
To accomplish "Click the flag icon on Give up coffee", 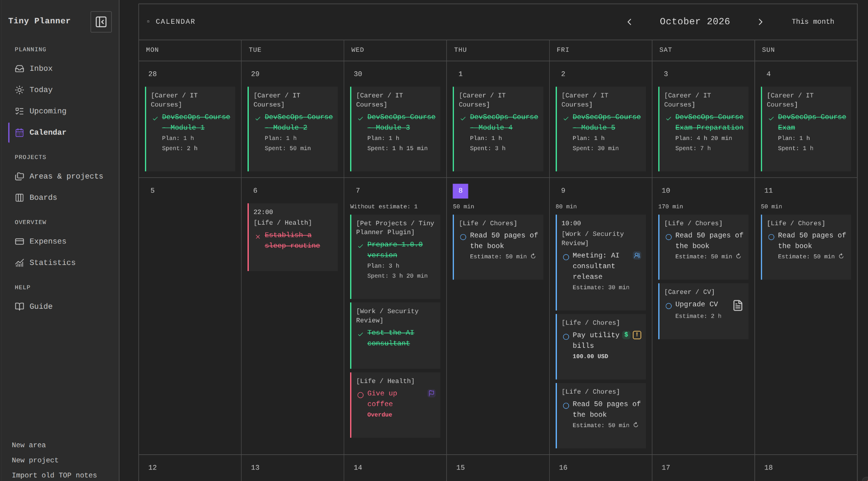I will (x=431, y=393).
